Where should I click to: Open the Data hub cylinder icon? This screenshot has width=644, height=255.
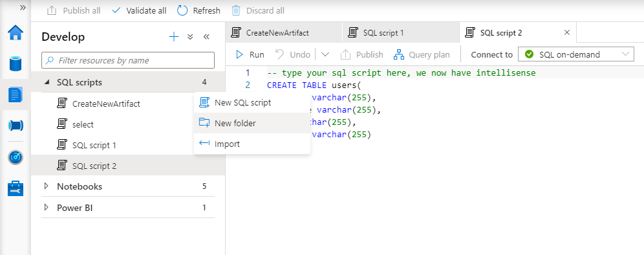[x=16, y=63]
